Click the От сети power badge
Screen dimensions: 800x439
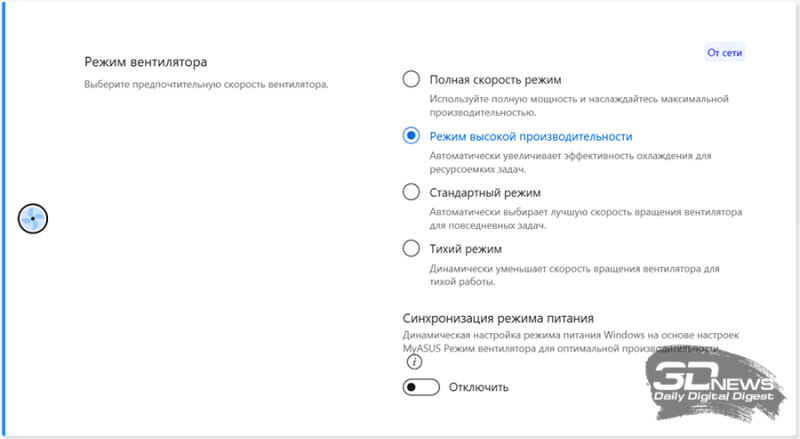[725, 52]
